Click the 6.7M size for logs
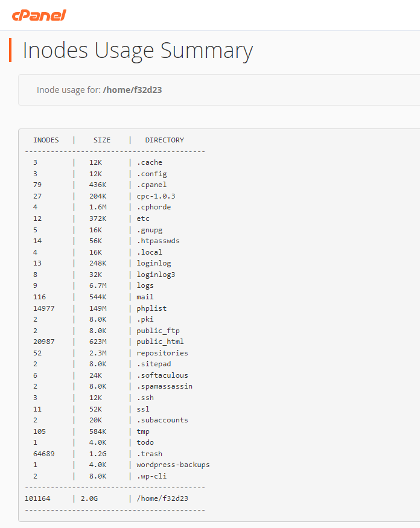Screen dimensions: 420x528 point(98,285)
